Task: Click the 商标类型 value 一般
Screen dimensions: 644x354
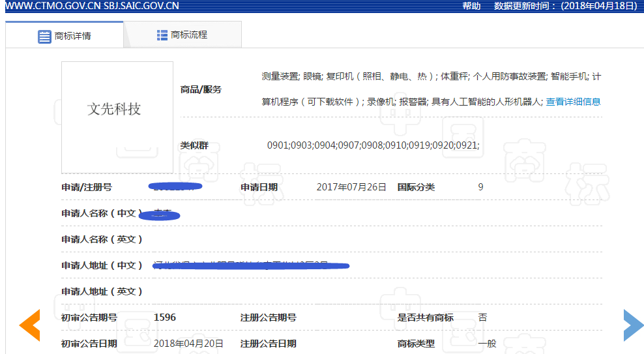Action: (487, 344)
